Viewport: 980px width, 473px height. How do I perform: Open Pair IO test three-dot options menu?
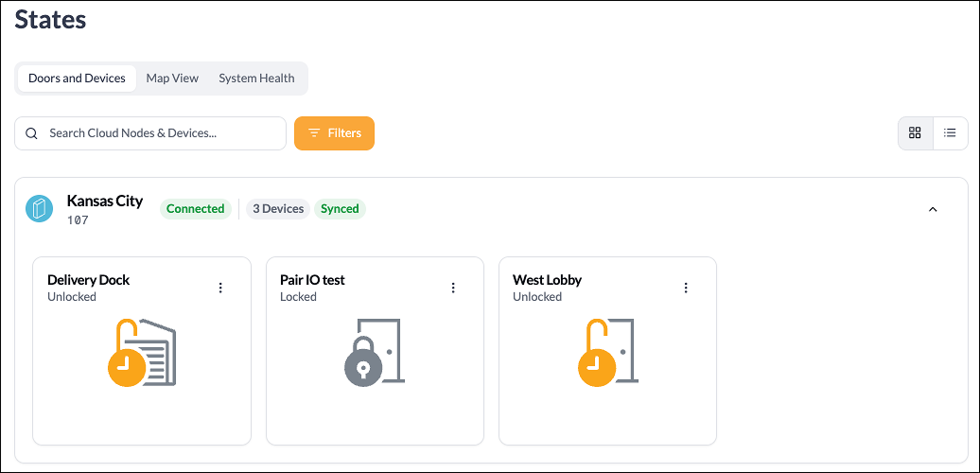(453, 288)
